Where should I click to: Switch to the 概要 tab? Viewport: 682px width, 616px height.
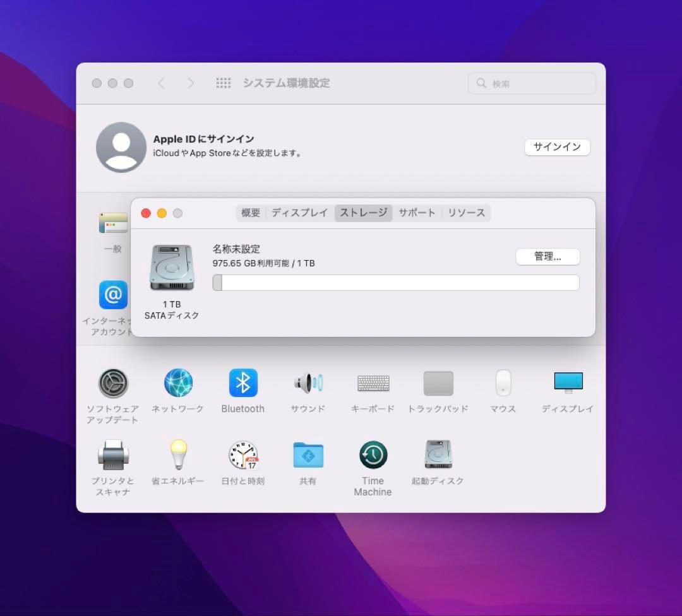coord(250,213)
